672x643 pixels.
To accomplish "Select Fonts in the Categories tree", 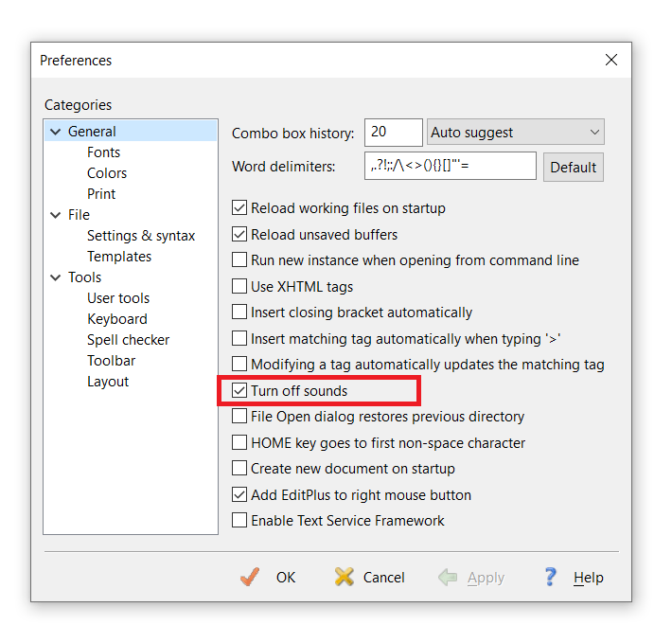I will point(103,152).
